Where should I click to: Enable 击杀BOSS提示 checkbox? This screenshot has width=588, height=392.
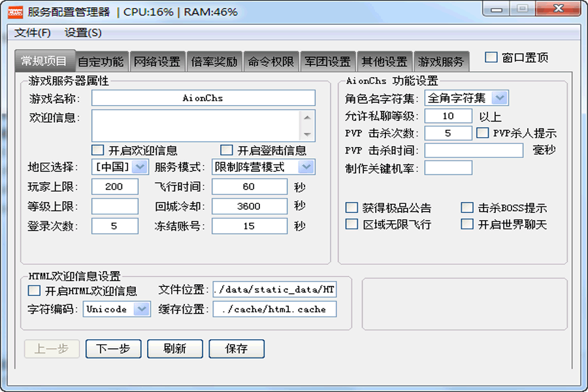pyautogui.click(x=467, y=208)
